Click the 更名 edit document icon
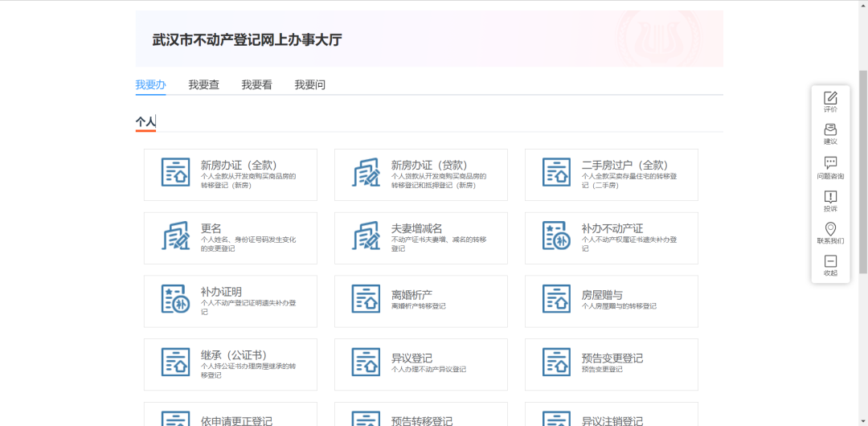 click(175, 236)
